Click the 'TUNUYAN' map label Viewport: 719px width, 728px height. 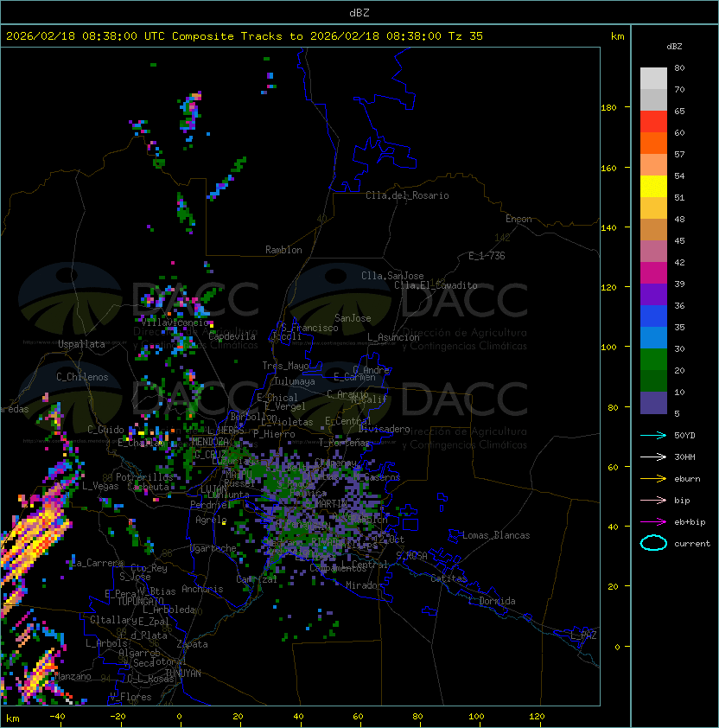pos(183,674)
